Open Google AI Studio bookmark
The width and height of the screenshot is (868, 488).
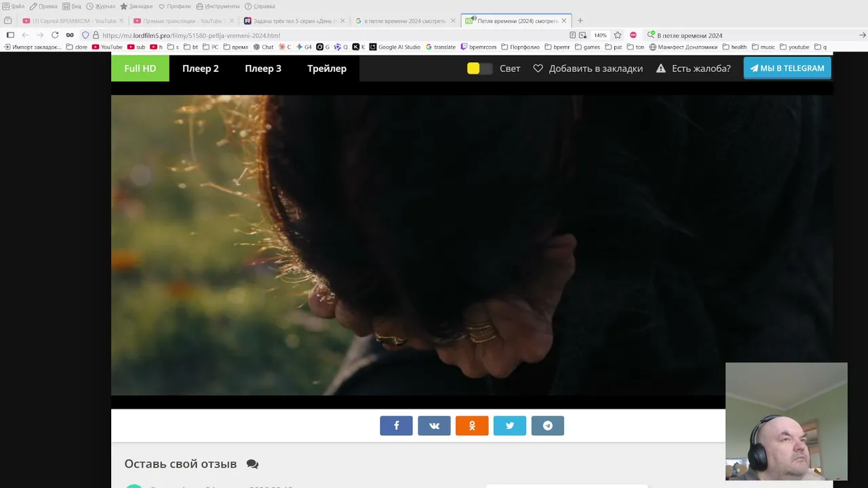point(395,47)
